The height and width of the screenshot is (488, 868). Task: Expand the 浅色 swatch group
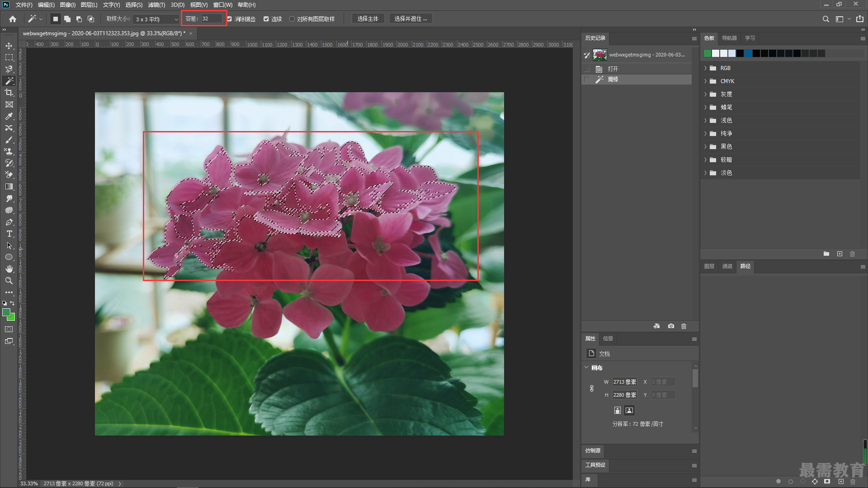click(x=705, y=121)
